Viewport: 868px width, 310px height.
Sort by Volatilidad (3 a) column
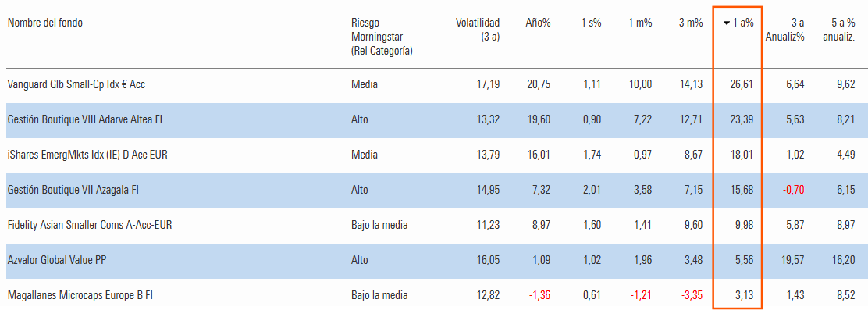478,30
